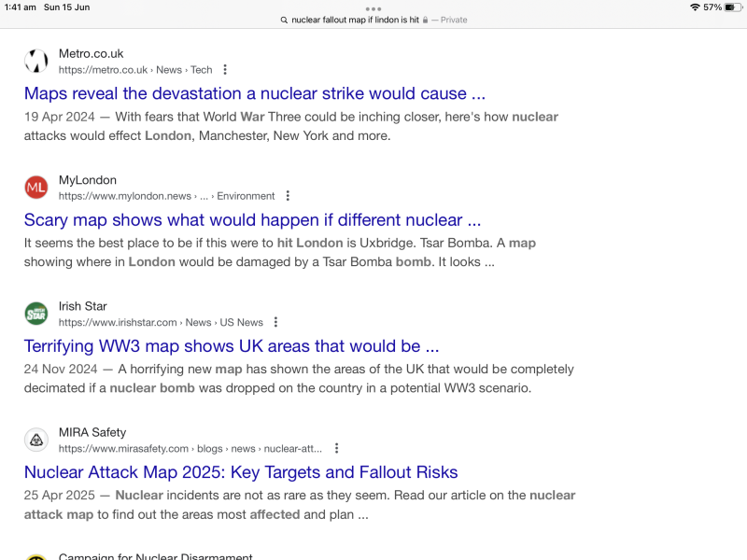Click the address bar search query text
This screenshot has height=560, width=747.
coord(355,20)
